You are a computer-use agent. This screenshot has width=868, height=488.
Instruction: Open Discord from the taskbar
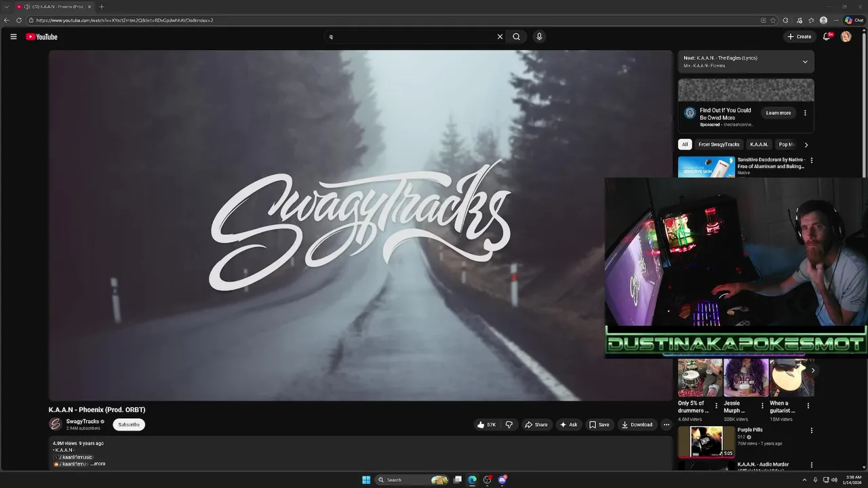pyautogui.click(x=502, y=480)
